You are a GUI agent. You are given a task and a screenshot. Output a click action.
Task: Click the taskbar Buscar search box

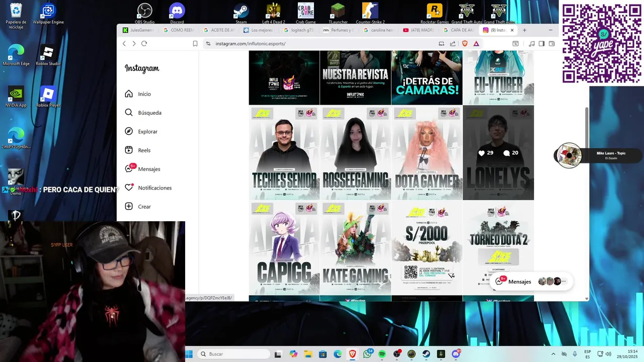click(234, 354)
